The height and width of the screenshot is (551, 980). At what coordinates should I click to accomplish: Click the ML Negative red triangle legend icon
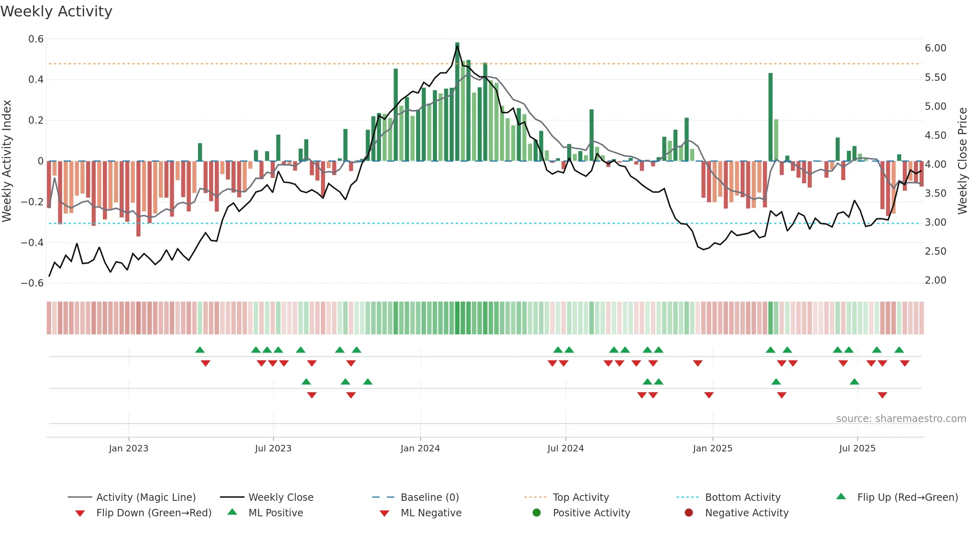click(x=385, y=513)
